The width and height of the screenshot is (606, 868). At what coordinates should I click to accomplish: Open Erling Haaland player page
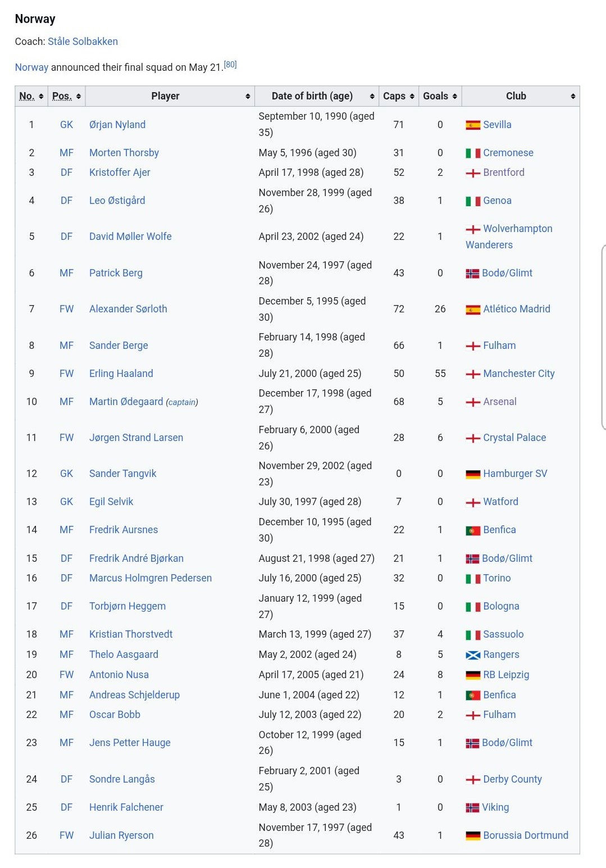coord(121,374)
